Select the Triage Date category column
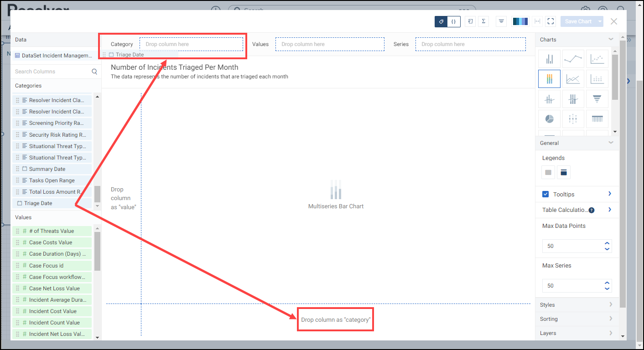Image resolution: width=644 pixels, height=350 pixels. click(x=52, y=203)
